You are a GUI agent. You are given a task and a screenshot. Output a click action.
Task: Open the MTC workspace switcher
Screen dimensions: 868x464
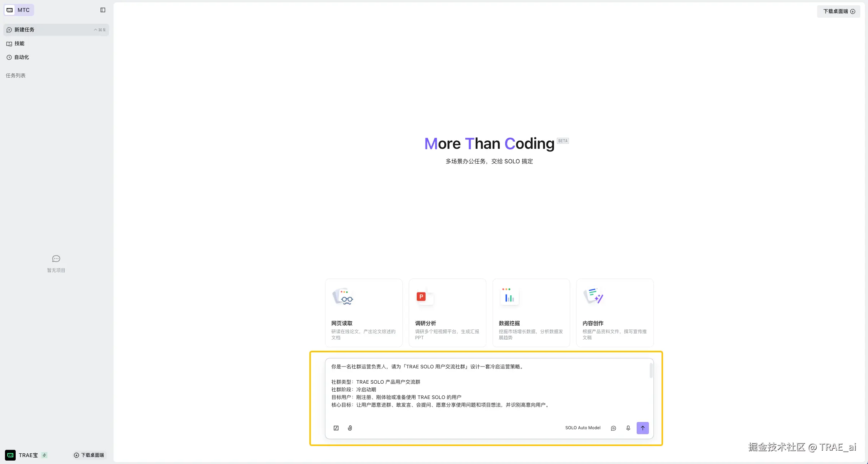tap(19, 10)
